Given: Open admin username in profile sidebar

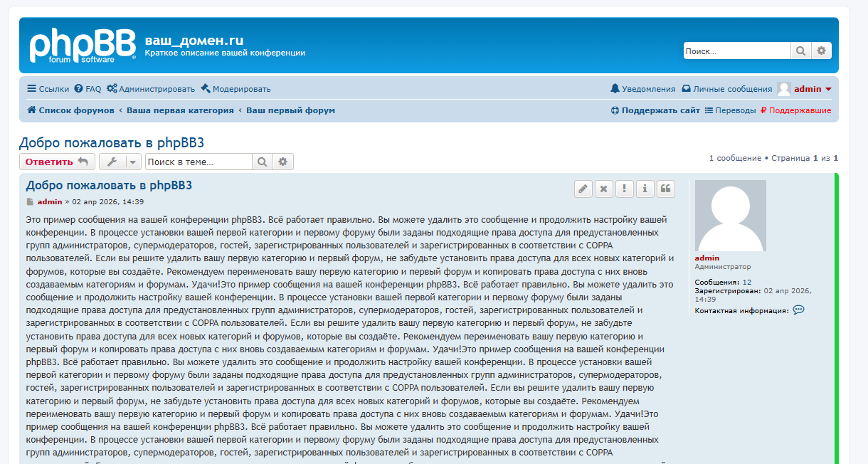Looking at the screenshot, I should point(707,258).
